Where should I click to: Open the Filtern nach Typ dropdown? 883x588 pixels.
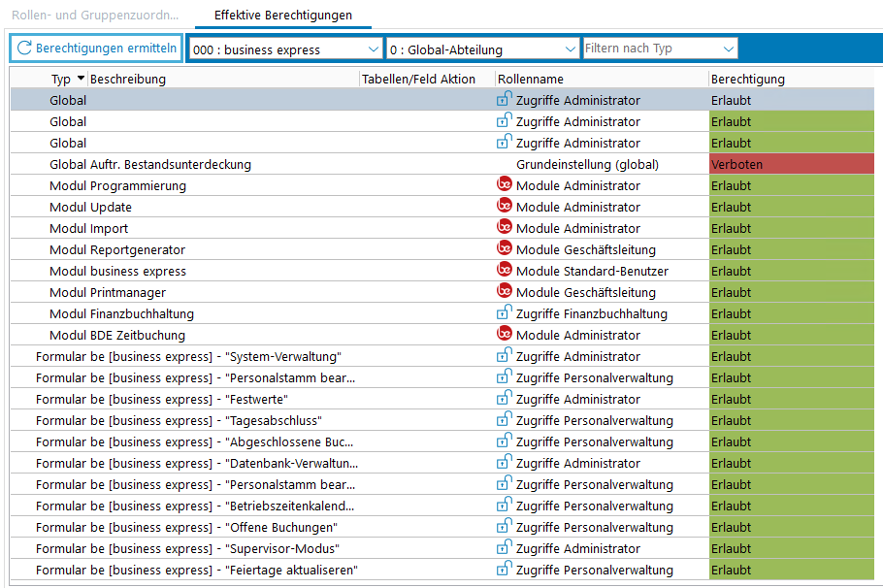[x=728, y=49]
